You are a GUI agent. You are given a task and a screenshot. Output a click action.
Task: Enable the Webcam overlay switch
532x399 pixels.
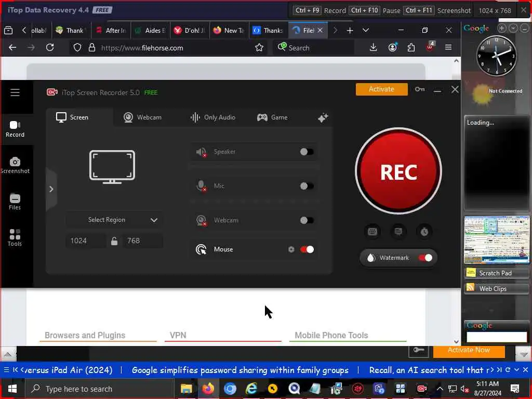pyautogui.click(x=307, y=220)
